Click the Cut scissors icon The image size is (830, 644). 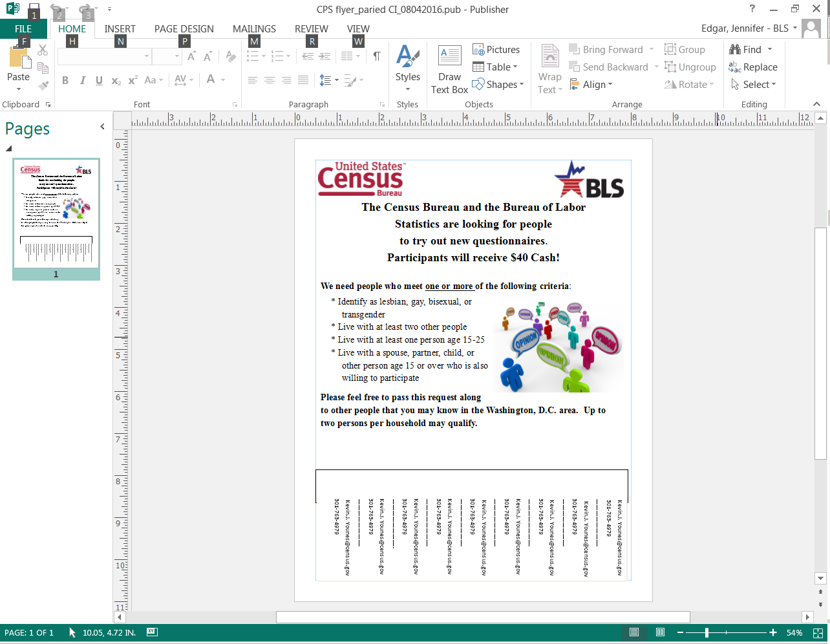click(43, 50)
